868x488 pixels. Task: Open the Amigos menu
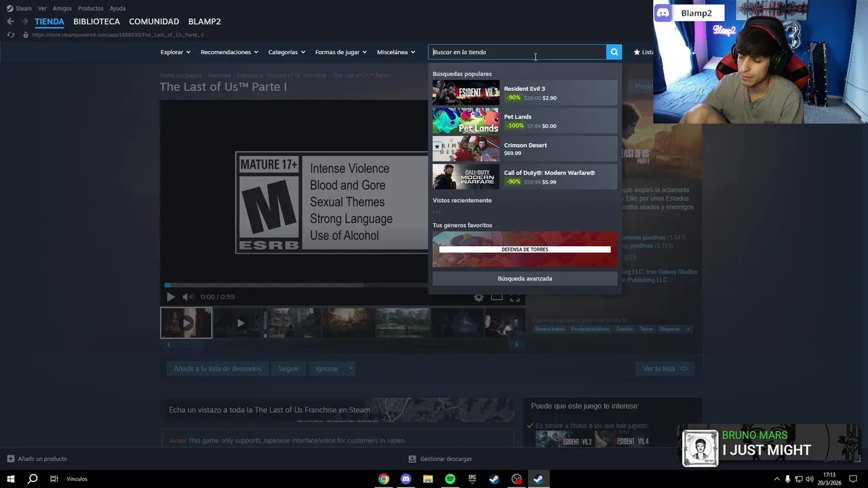click(62, 8)
